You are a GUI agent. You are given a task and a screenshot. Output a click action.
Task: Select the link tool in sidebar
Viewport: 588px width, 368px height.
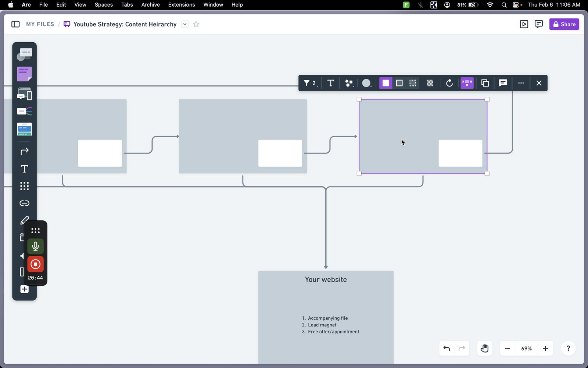tap(24, 203)
